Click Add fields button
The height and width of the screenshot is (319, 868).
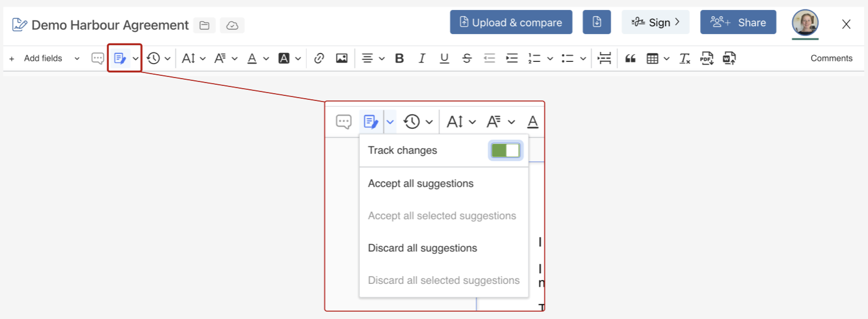tap(43, 58)
